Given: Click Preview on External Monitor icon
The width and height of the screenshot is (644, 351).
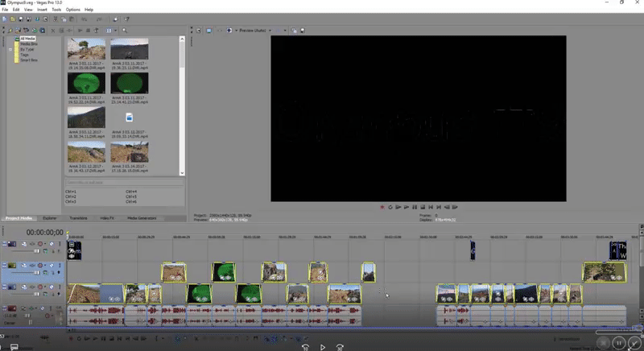Looking at the screenshot, I should click(209, 31).
